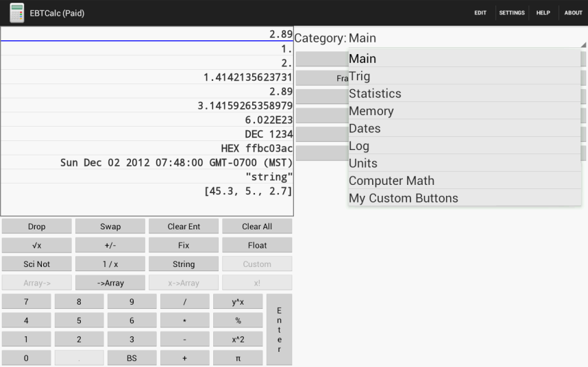
Task: Click the Clear All button
Action: (257, 227)
